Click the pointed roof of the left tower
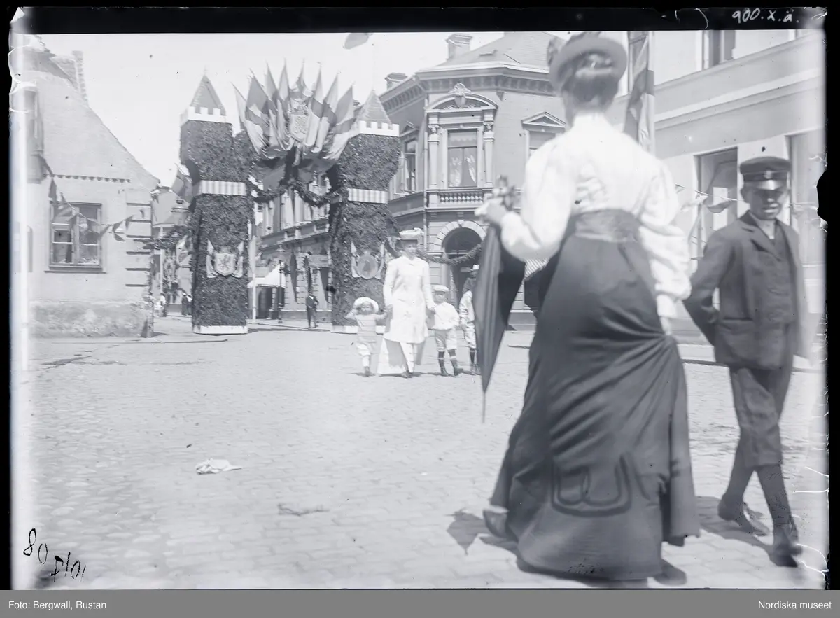 point(206,93)
